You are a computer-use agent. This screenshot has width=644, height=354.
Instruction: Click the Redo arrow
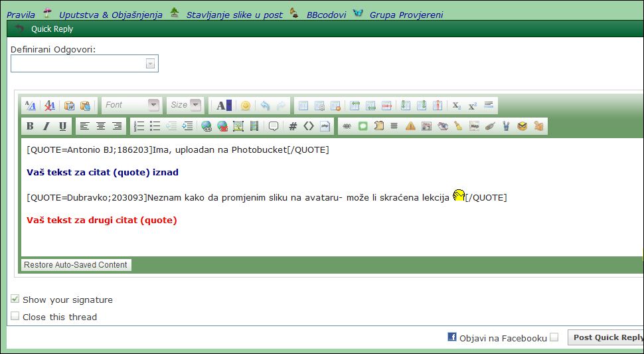(x=281, y=106)
